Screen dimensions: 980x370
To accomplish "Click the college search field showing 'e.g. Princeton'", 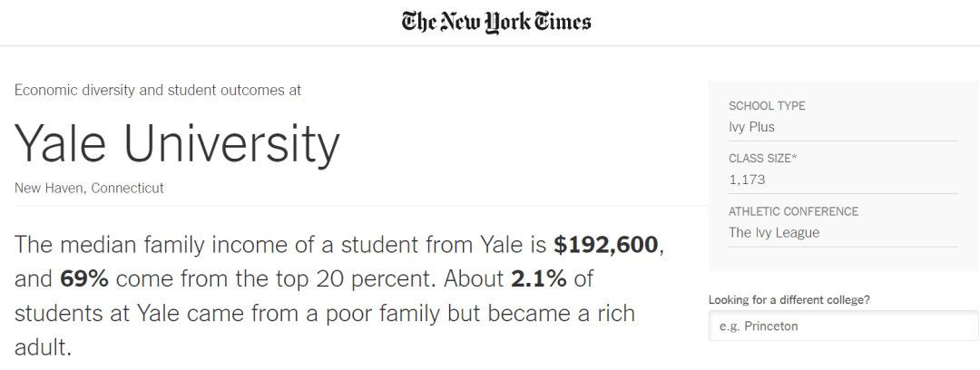I will pyautogui.click(x=843, y=326).
